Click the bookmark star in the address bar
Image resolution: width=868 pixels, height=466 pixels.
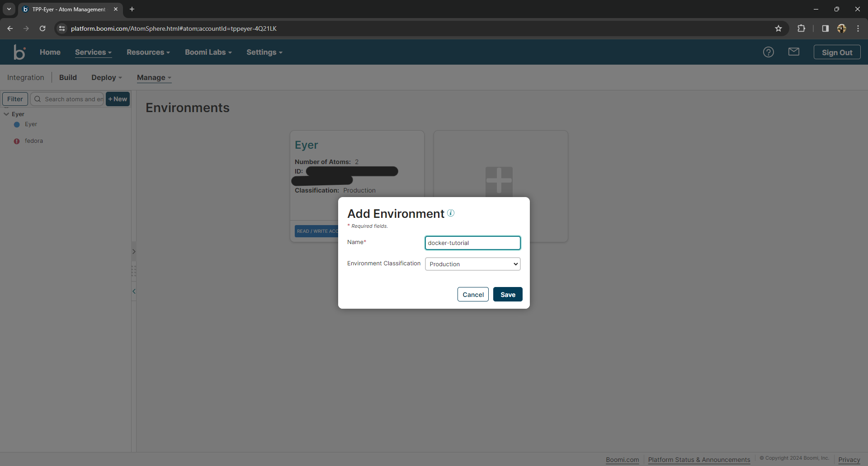point(778,28)
